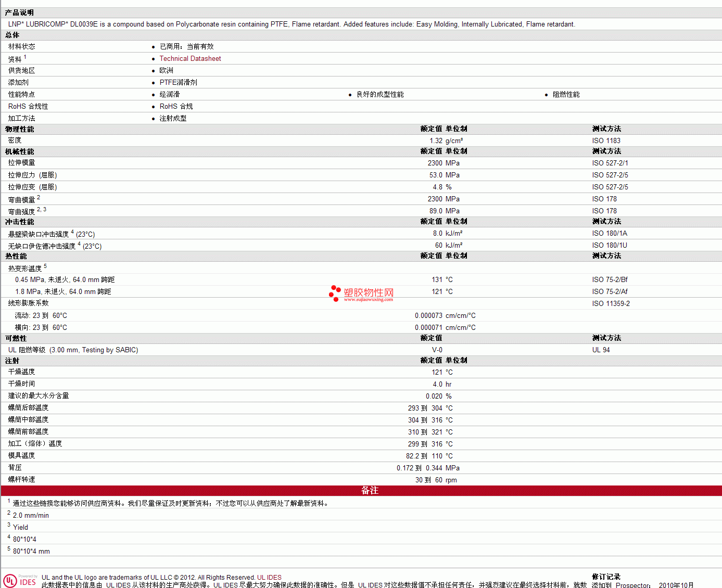Open the Technical Datasheet link
Viewport: 722px width, 588px height.
point(190,59)
